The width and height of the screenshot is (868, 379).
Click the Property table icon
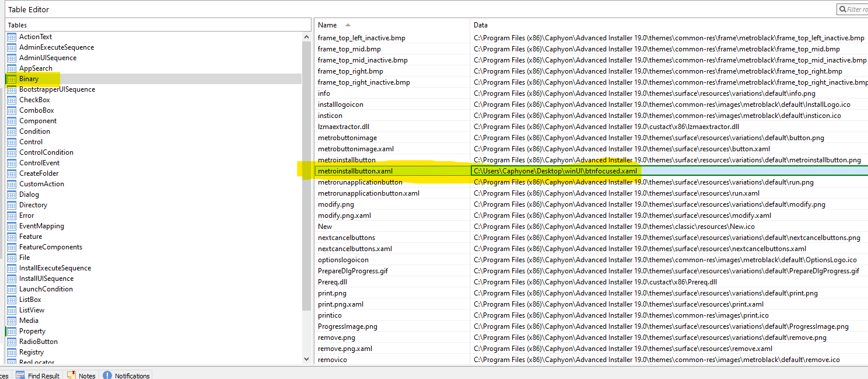coord(12,331)
